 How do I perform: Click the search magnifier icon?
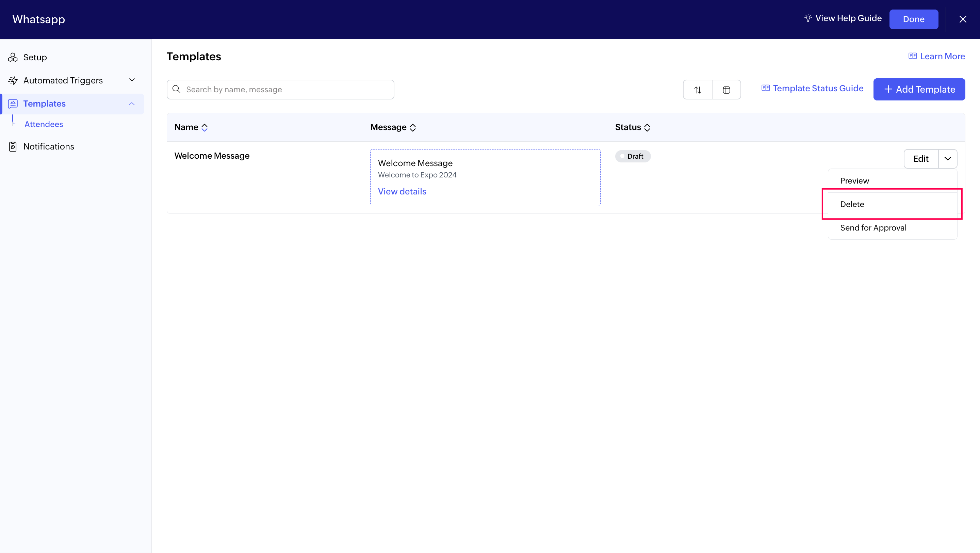pos(177,90)
